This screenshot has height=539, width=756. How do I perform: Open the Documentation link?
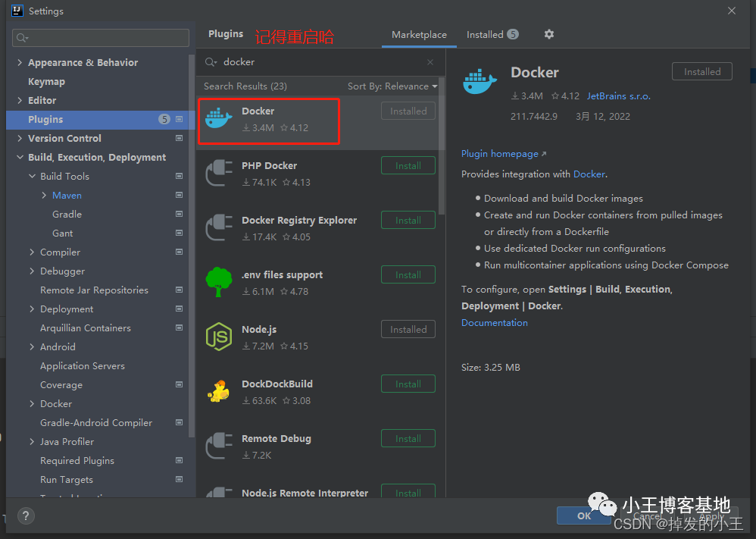(494, 322)
